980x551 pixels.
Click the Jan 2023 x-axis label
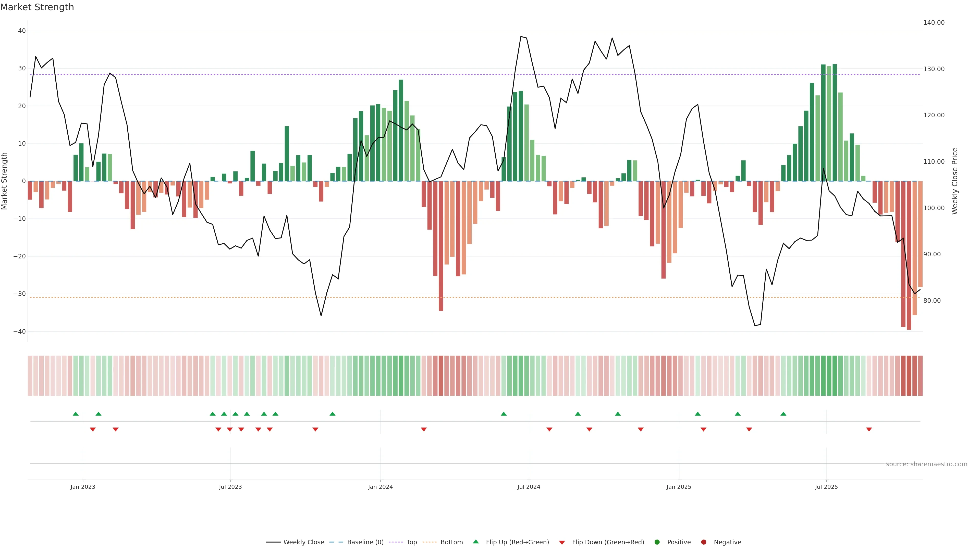[83, 487]
